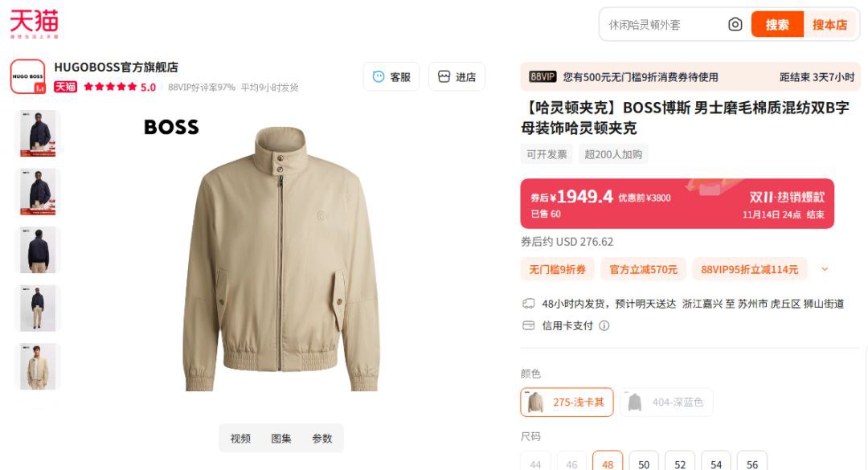The width and height of the screenshot is (868, 470).
Task: Click credit card payment info icon
Action: point(604,325)
